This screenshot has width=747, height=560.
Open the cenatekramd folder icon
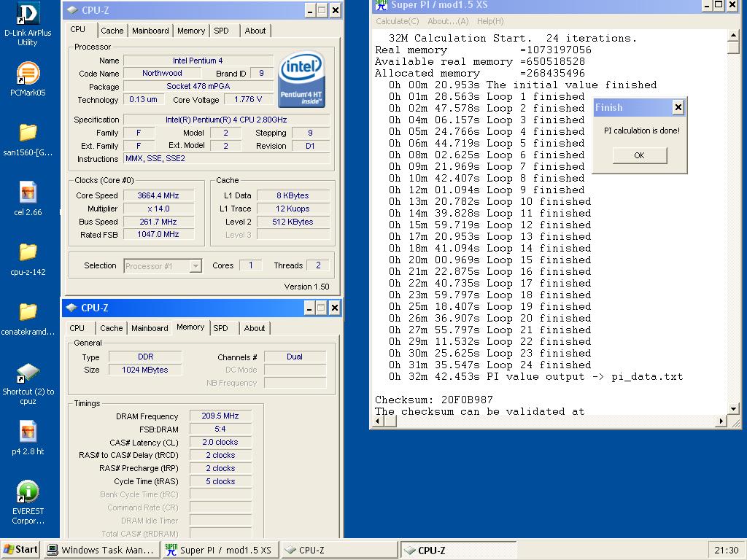pos(28,319)
